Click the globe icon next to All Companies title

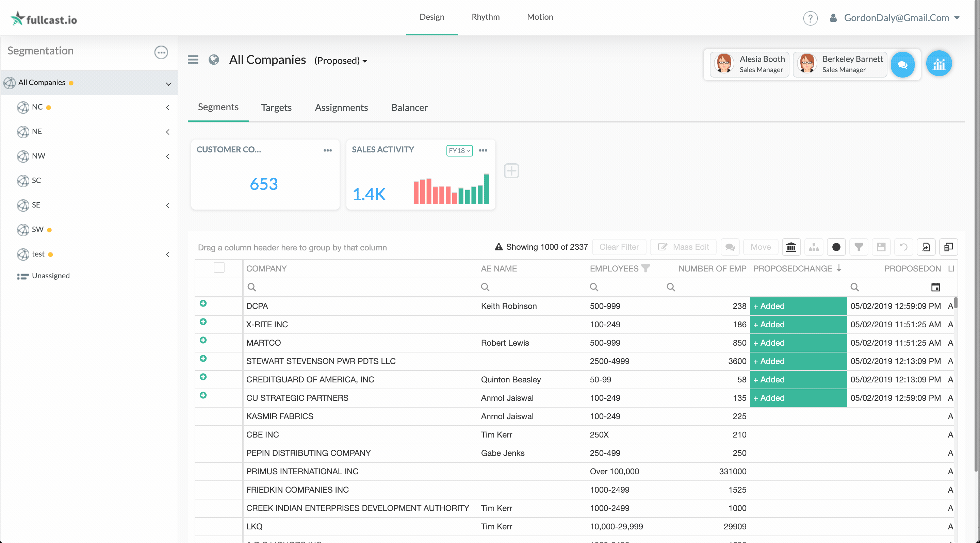(214, 60)
